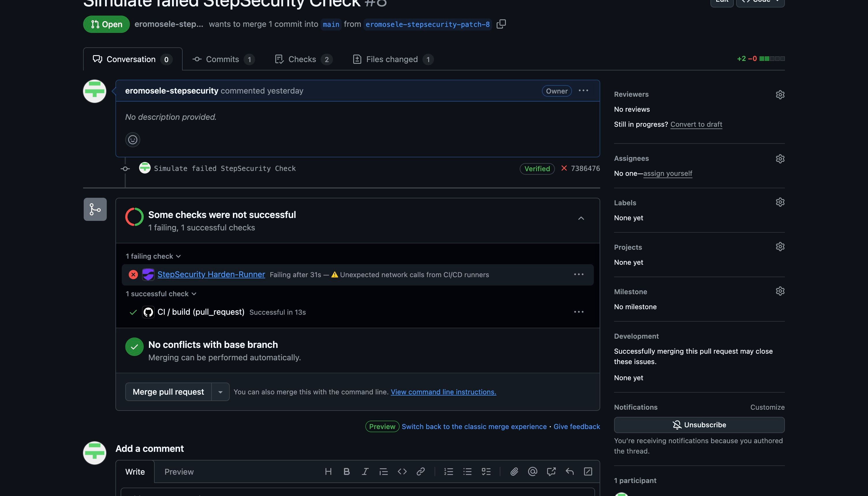Viewport: 868px width, 496px height.
Task: Open the Projects settings gear
Action: pos(780,247)
